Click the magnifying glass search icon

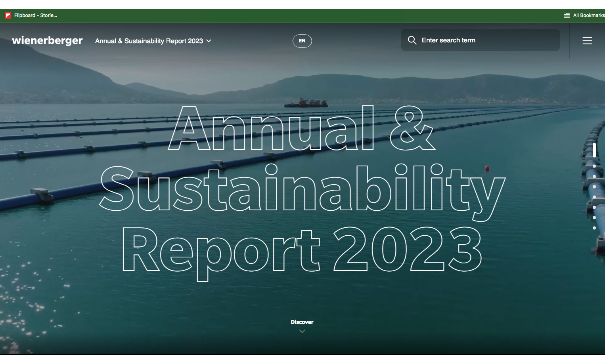(412, 40)
